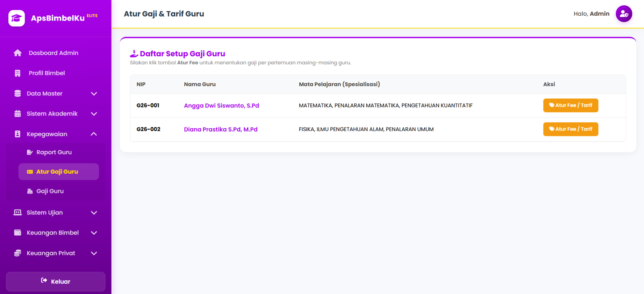Click the calendar icon beside Sistem Akademik
The height and width of the screenshot is (294, 644).
tap(18, 114)
